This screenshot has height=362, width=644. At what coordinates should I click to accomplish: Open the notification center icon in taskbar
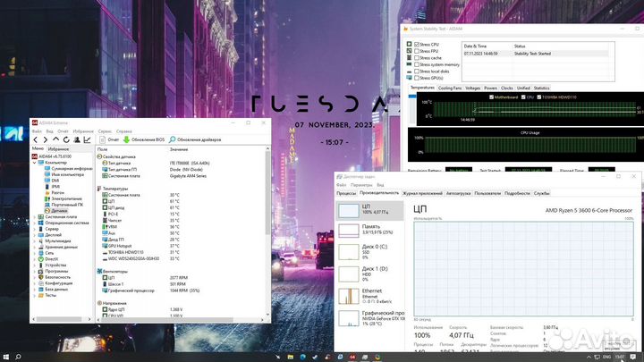click(633, 357)
